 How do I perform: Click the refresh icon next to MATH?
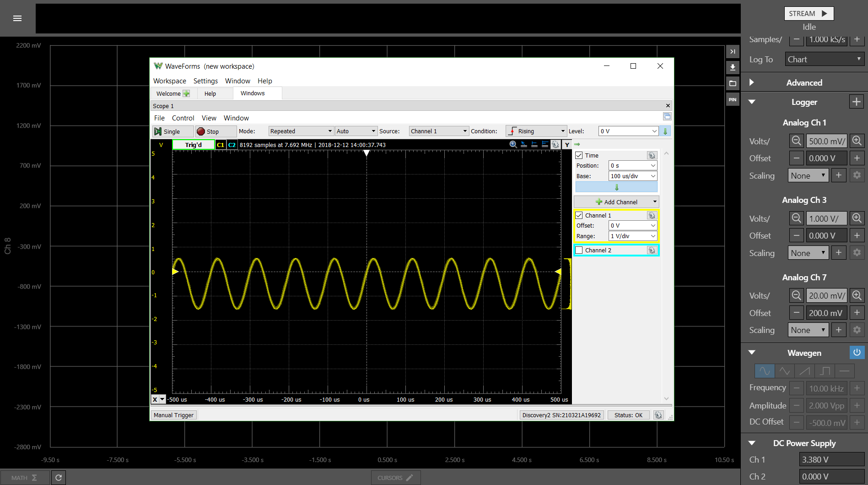tap(59, 478)
